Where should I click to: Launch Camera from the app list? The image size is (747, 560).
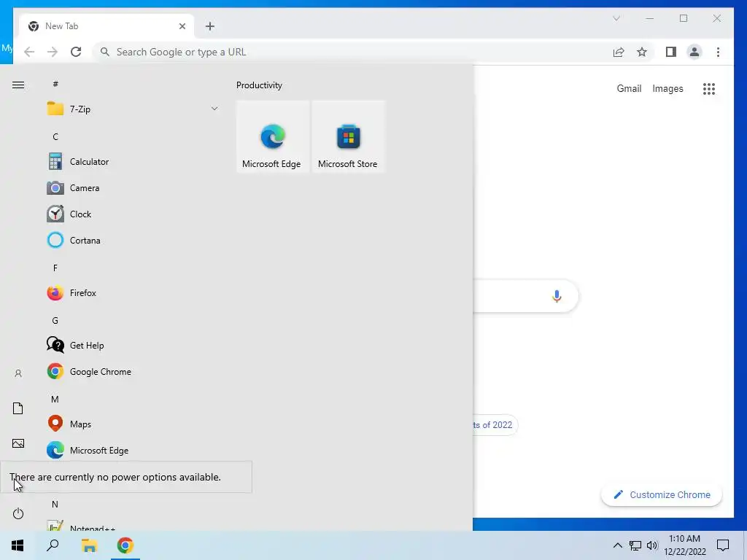[x=133, y=188]
